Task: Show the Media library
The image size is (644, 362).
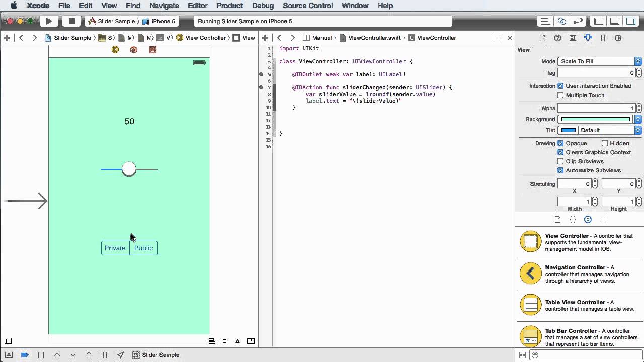Action: tap(603, 220)
